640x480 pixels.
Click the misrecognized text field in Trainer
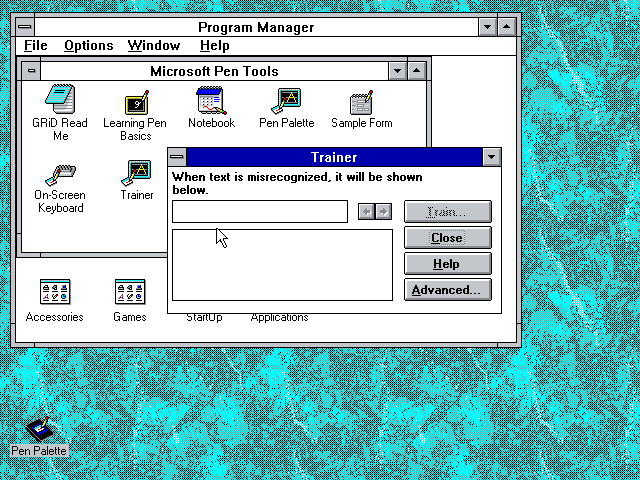pos(260,211)
